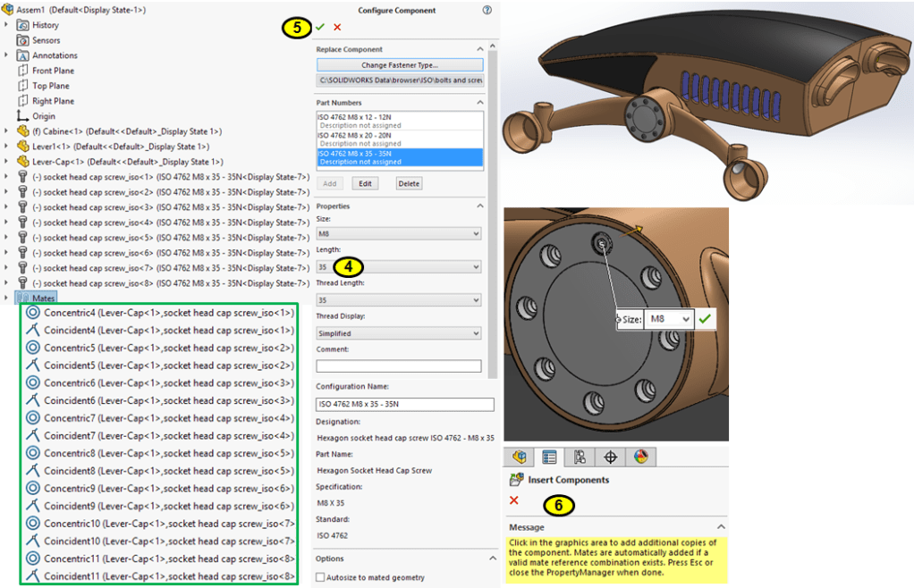This screenshot has height=588, width=914.
Task: Expand the Mates folder in tree
Action: (7, 298)
